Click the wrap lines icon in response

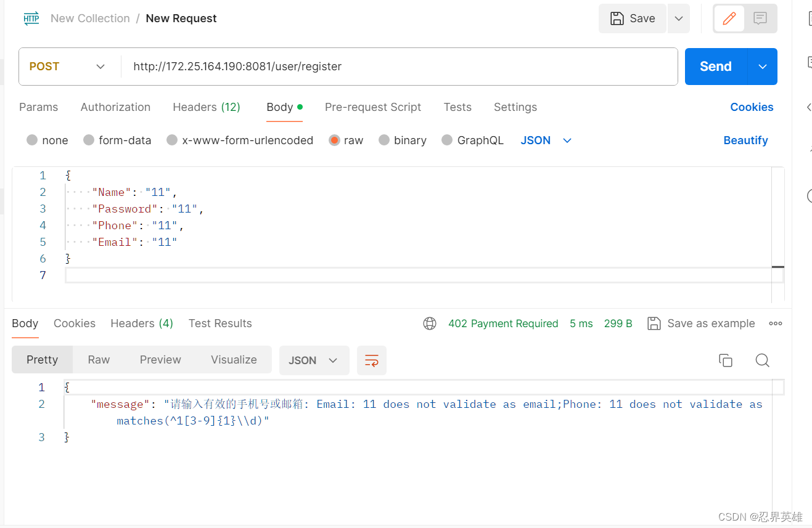pos(372,360)
